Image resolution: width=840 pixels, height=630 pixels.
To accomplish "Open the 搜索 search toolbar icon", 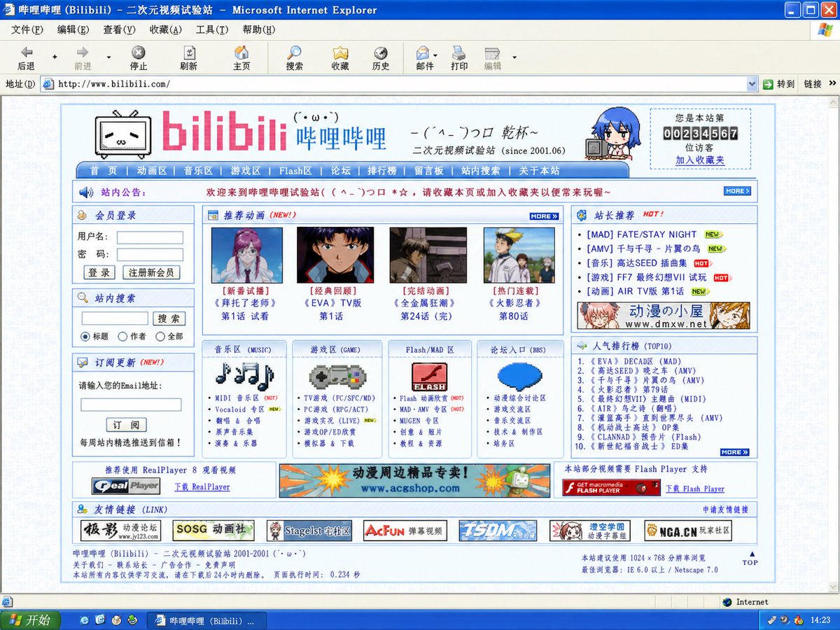I will [x=295, y=52].
